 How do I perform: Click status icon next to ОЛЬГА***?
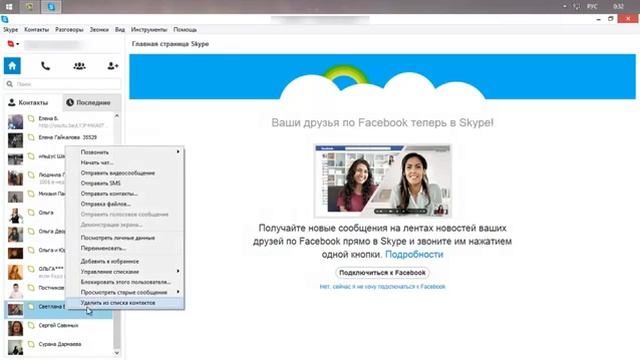click(31, 269)
